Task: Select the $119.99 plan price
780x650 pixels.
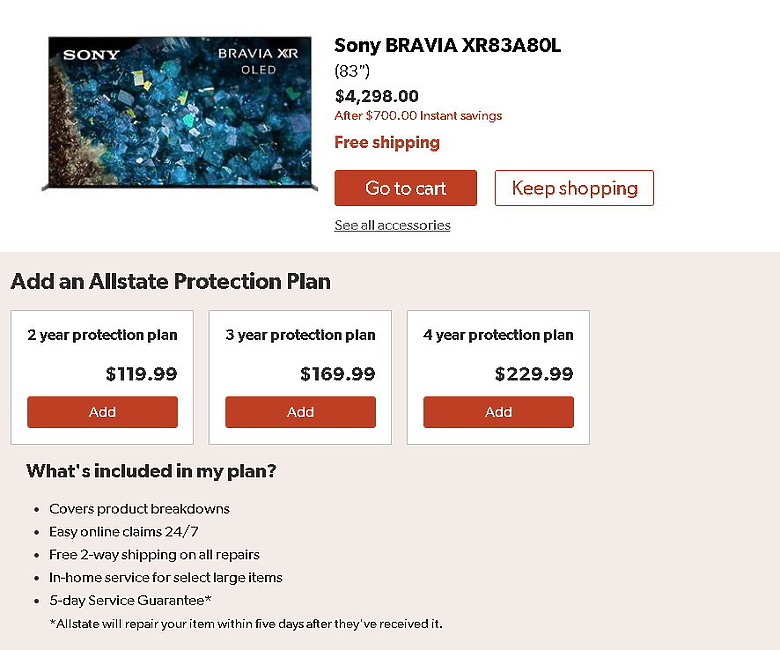Action: tap(141, 373)
